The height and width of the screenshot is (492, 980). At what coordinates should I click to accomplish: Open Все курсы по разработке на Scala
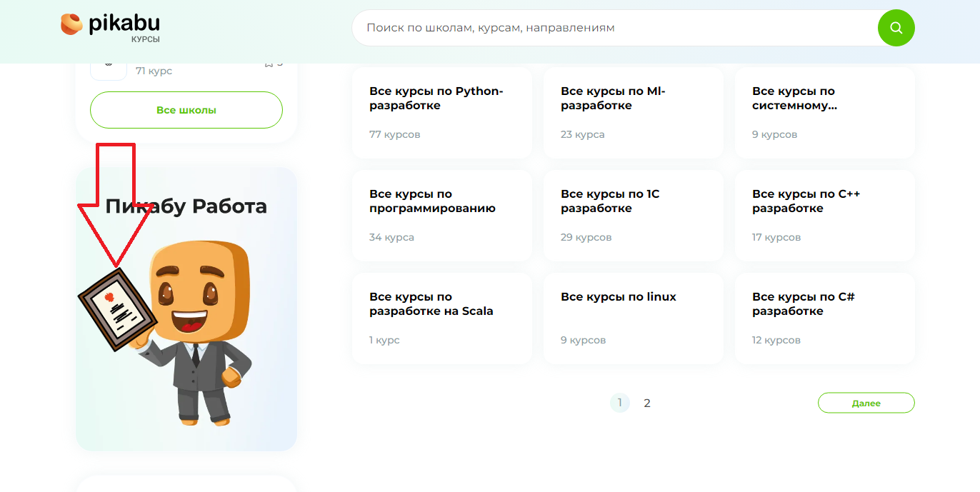click(x=442, y=318)
